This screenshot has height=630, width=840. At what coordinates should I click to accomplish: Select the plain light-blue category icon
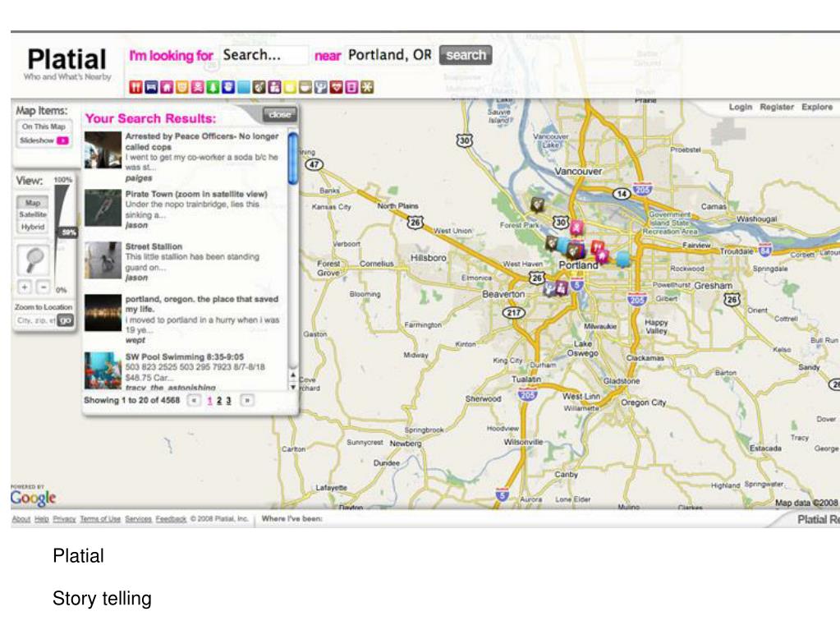[x=244, y=87]
